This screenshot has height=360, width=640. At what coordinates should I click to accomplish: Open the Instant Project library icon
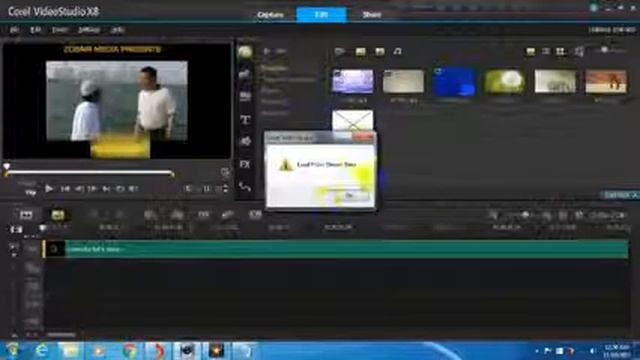245,75
